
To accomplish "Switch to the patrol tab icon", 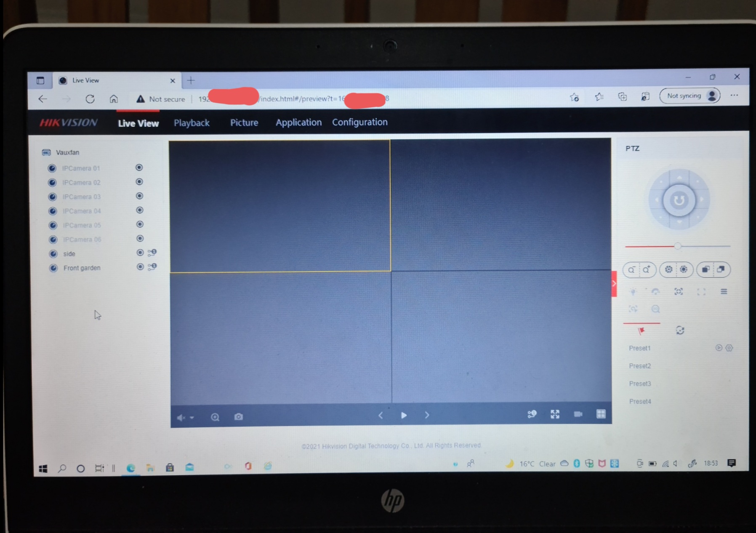I will coord(680,330).
